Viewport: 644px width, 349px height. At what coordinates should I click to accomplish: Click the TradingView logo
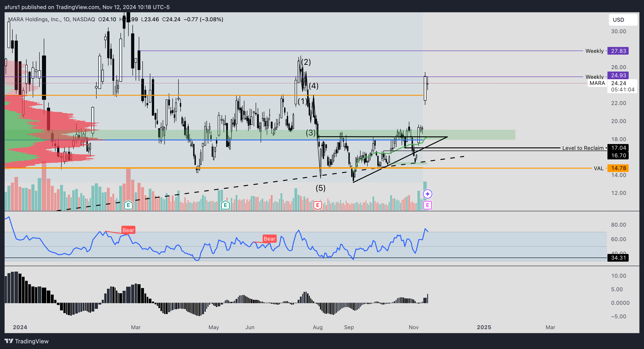(x=26, y=341)
